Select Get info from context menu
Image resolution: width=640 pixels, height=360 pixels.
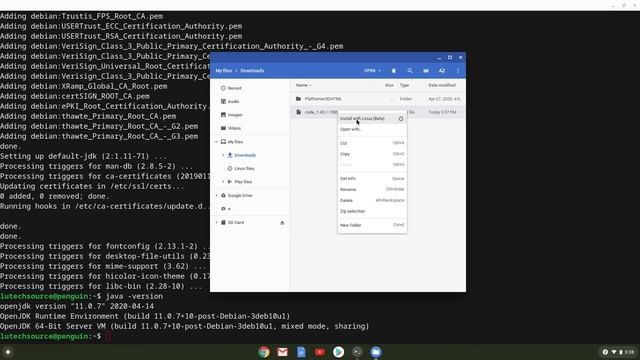(372, 179)
